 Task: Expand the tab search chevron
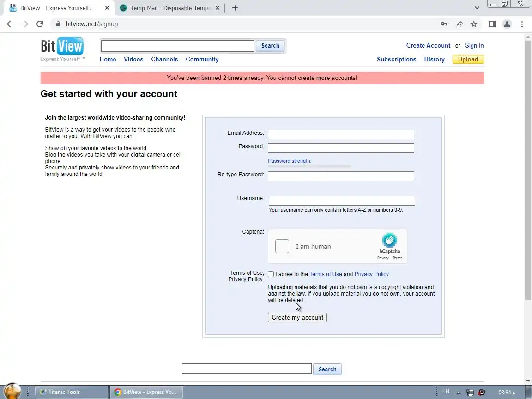[x=477, y=8]
